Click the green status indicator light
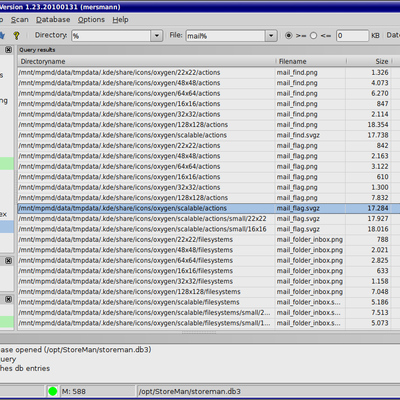This screenshot has height=400, width=400. pos(52,391)
